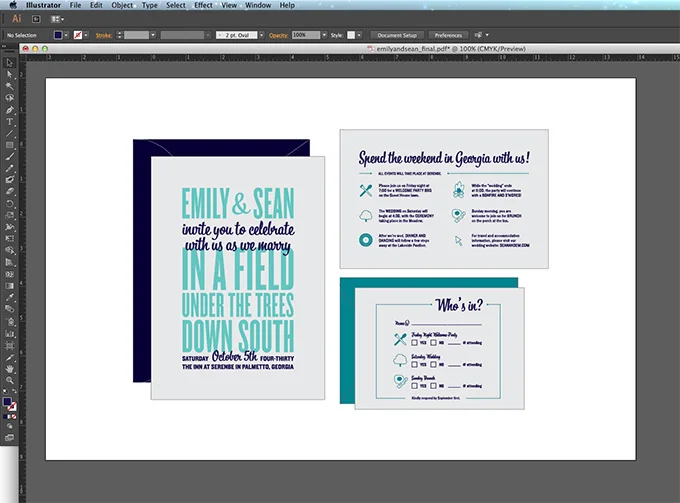Image resolution: width=680 pixels, height=503 pixels.
Task: Open the View menu
Action: coord(229,5)
